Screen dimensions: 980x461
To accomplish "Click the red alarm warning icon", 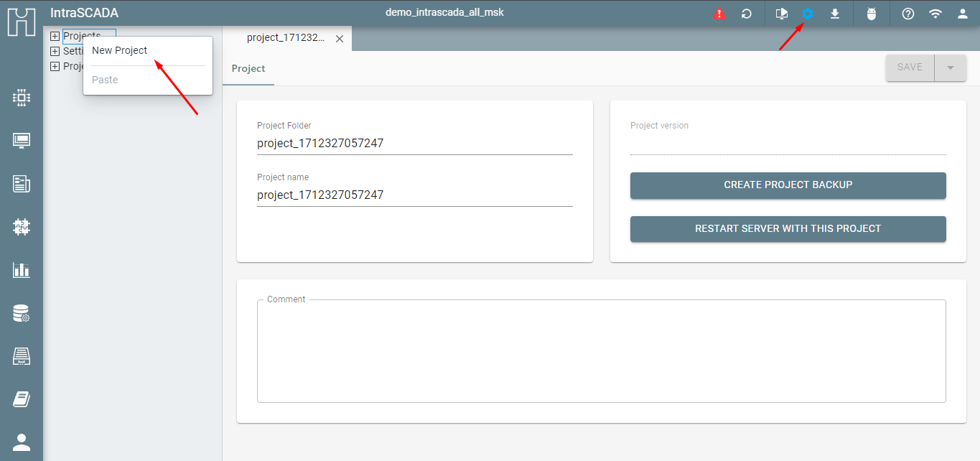I will (x=719, y=14).
